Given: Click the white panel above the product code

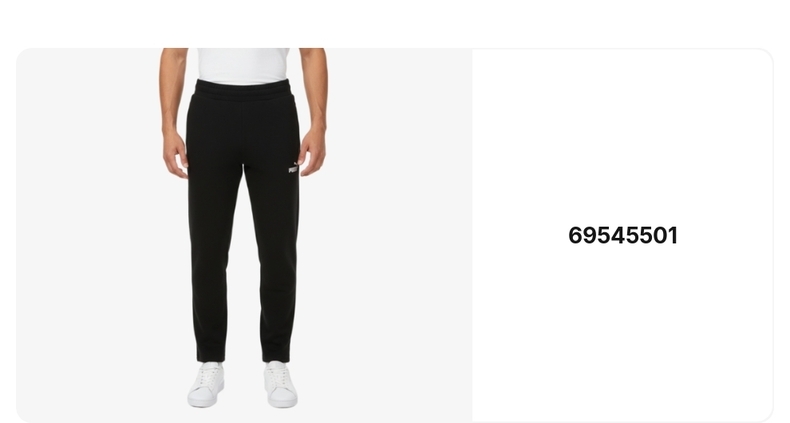Looking at the screenshot, I should (x=623, y=136).
